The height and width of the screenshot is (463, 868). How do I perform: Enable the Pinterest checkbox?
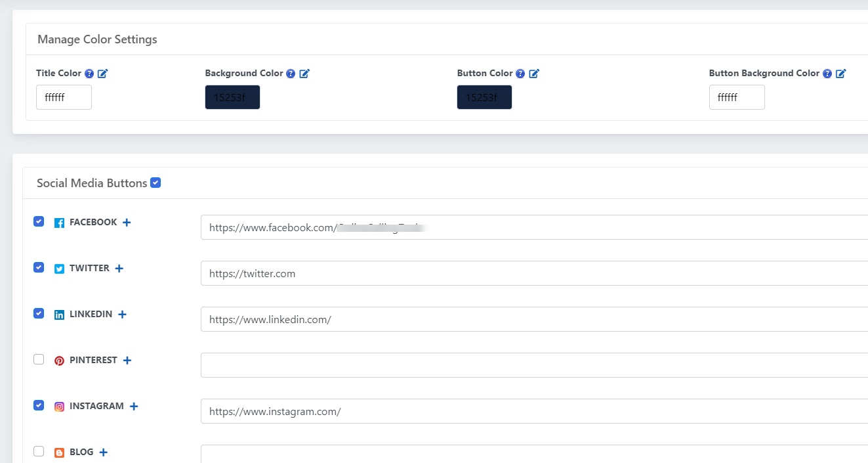pyautogui.click(x=39, y=359)
